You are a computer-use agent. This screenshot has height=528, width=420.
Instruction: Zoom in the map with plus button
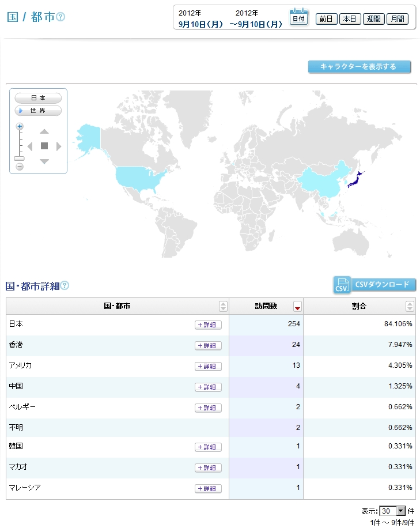[x=20, y=126]
